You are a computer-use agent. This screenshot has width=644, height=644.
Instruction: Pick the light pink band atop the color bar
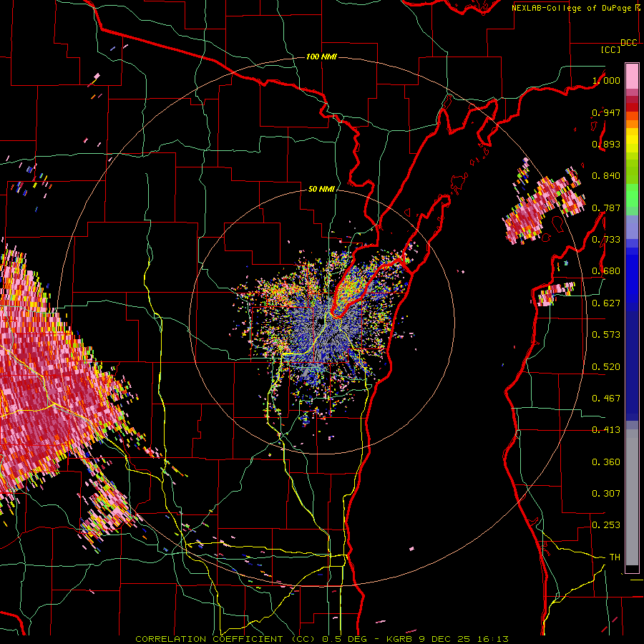(632, 76)
